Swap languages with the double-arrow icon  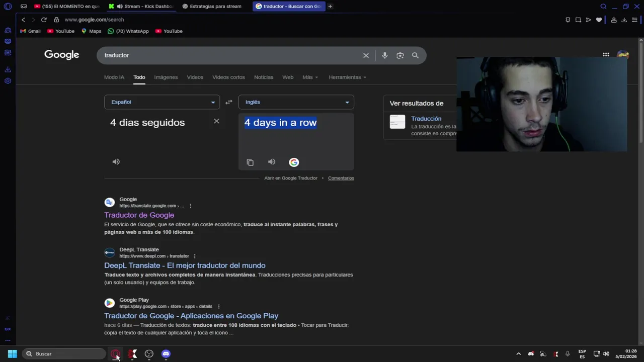coord(229,102)
